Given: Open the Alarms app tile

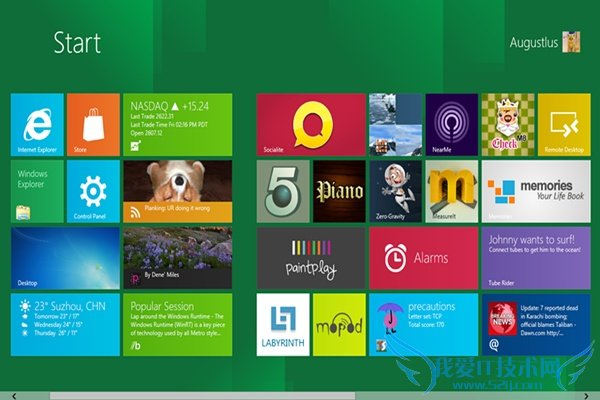Looking at the screenshot, I should click(x=424, y=258).
